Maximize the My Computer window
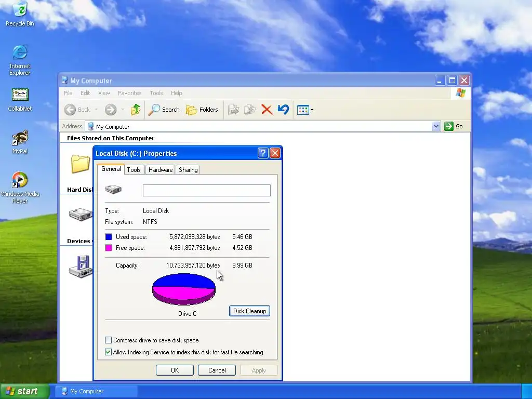532x399 pixels. tap(452, 81)
